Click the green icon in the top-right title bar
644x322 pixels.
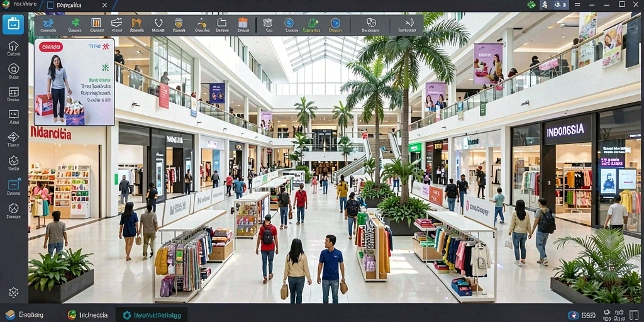click(x=531, y=5)
